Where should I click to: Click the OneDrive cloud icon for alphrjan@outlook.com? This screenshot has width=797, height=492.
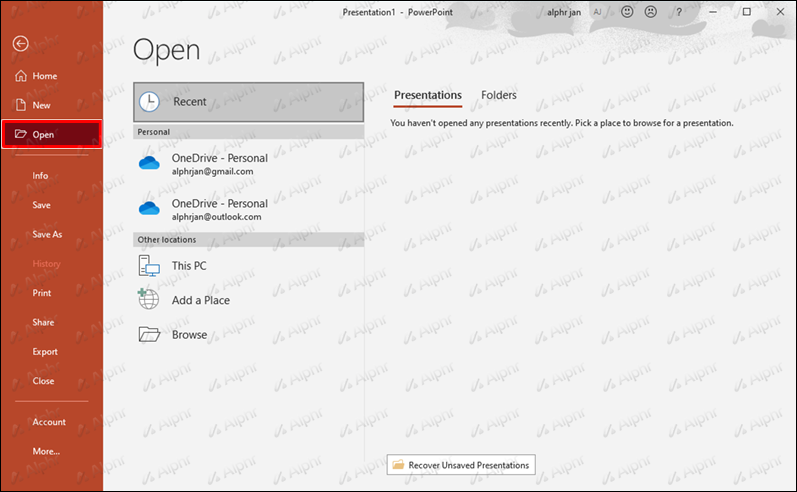pyautogui.click(x=149, y=208)
